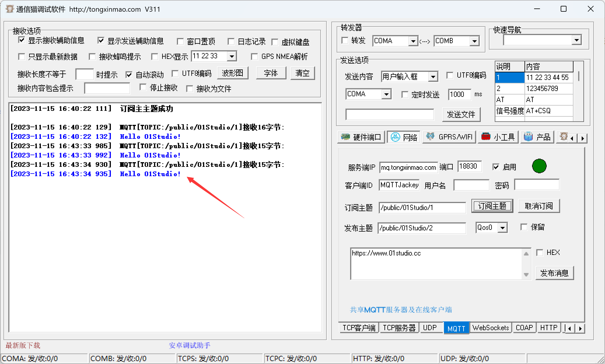Image resolution: width=605 pixels, height=364 pixels.
Task: Disable 自动滚动 auto-scroll
Action: (129, 74)
